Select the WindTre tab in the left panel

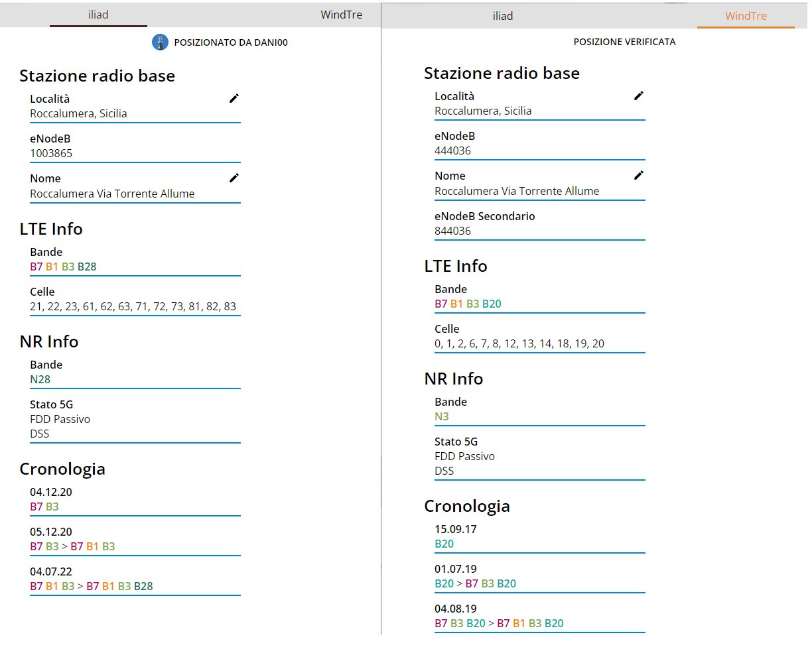coord(341,15)
